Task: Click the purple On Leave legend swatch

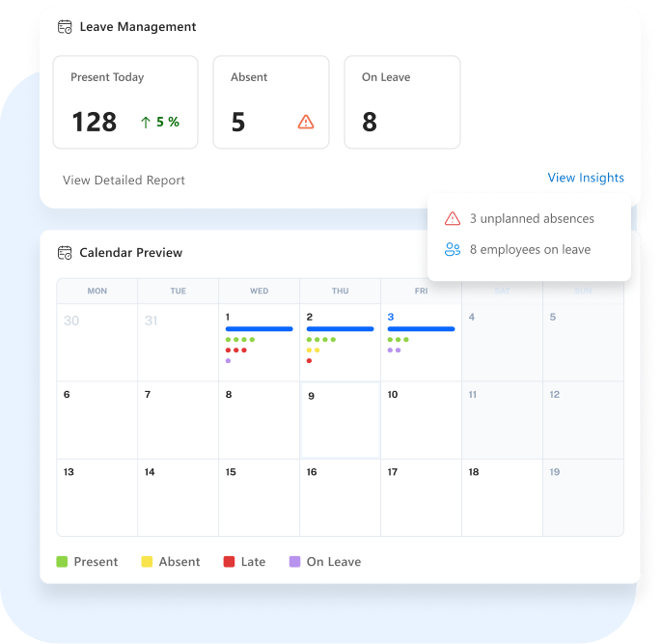Action: click(294, 562)
